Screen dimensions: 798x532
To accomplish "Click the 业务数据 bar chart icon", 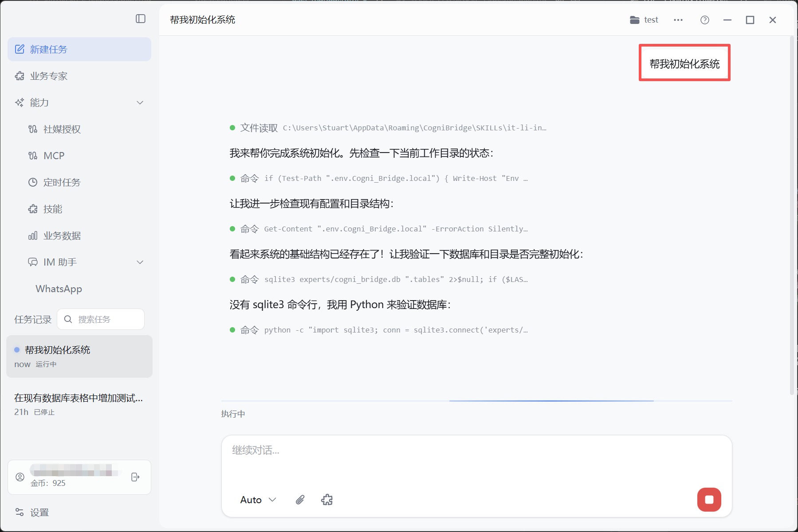I will [x=33, y=235].
